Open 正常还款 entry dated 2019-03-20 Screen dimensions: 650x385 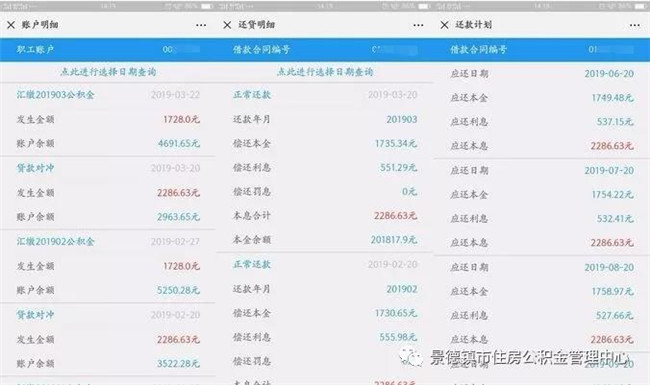252,94
